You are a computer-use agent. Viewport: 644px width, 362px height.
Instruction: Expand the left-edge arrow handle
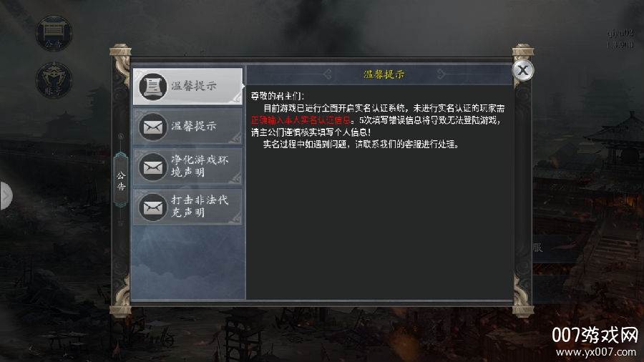[6, 196]
